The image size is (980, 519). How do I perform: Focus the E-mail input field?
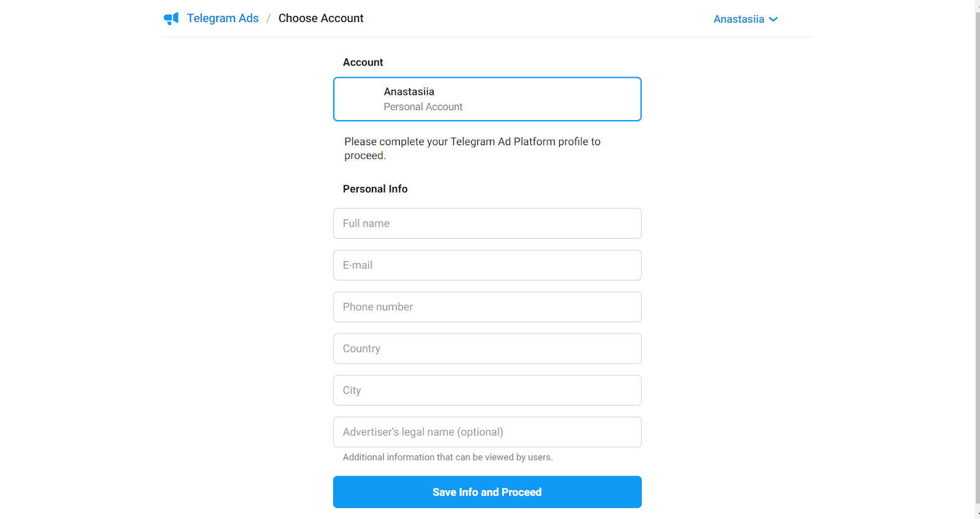click(487, 265)
